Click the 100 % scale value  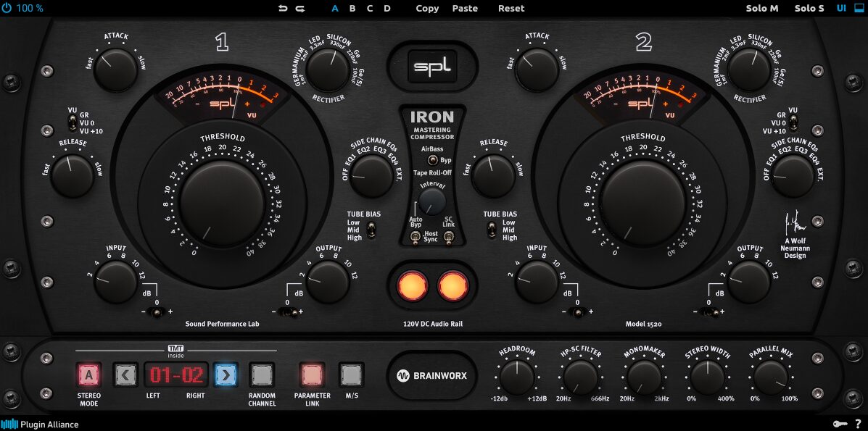tap(30, 8)
